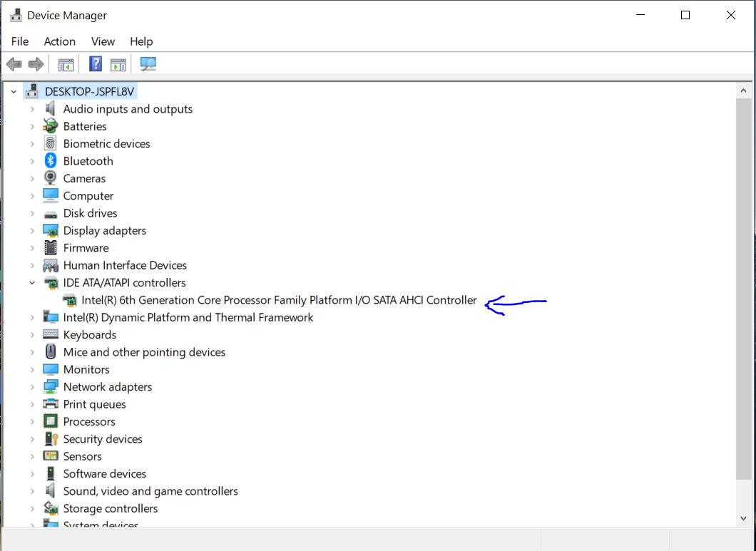Open the blue Help question-mark toolbar icon
This screenshot has height=551, width=756.
(96, 63)
